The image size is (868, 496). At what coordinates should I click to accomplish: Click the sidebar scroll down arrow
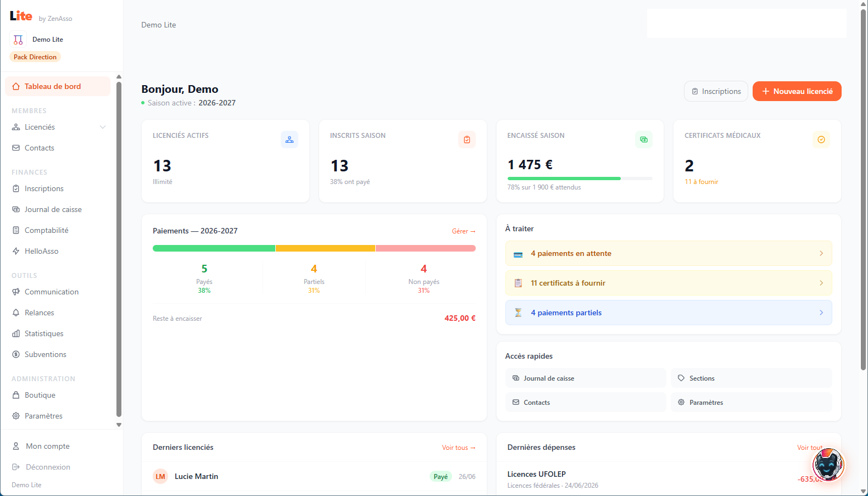tap(119, 425)
